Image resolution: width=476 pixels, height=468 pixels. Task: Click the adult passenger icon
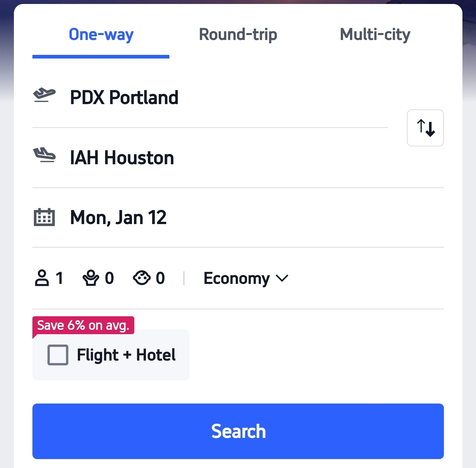tap(42, 278)
